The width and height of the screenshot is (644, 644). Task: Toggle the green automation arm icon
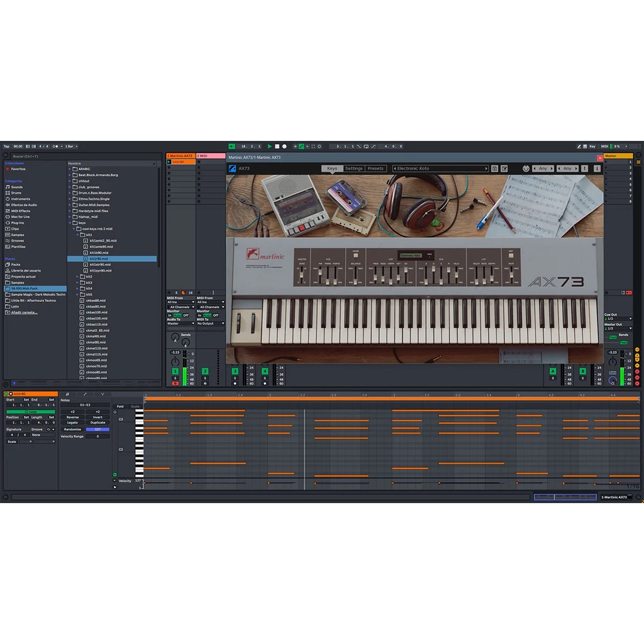301,146
